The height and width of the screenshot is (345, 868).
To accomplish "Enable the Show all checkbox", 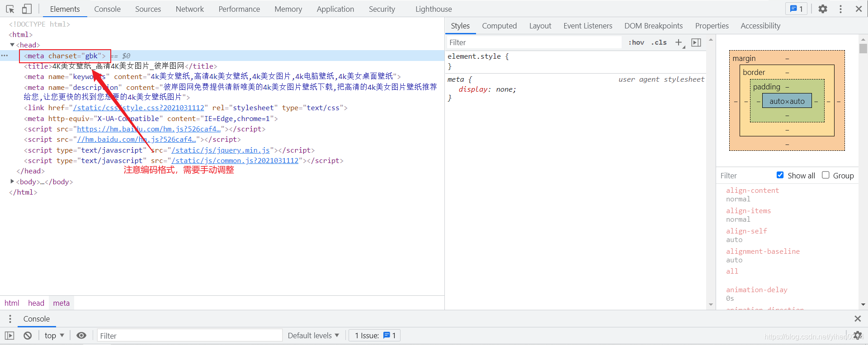I will click(x=780, y=175).
